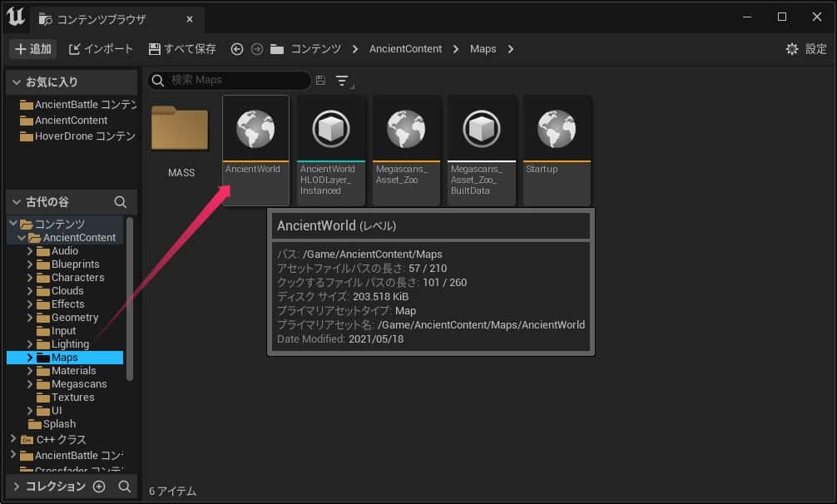Select the HoverDrone コンテンツ favorite
The width and height of the screenshot is (837, 504).
[77, 136]
